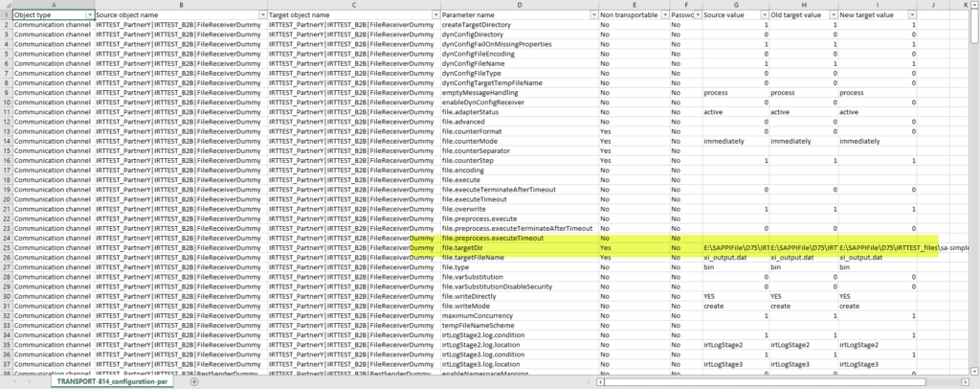
Task: Select cell irtLogStage3.log.condition
Action: 520,355
